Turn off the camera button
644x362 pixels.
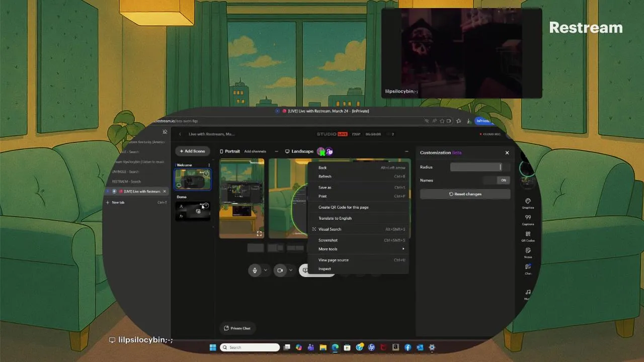280,270
